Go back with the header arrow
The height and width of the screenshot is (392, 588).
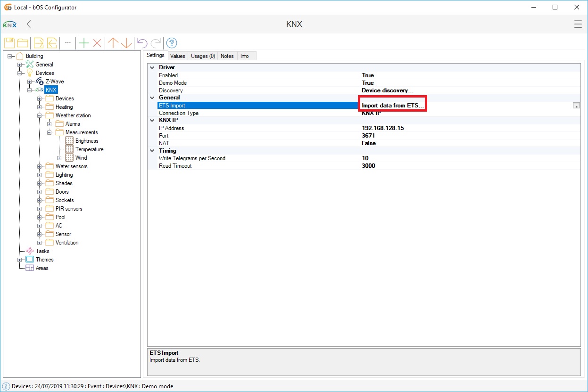click(29, 24)
